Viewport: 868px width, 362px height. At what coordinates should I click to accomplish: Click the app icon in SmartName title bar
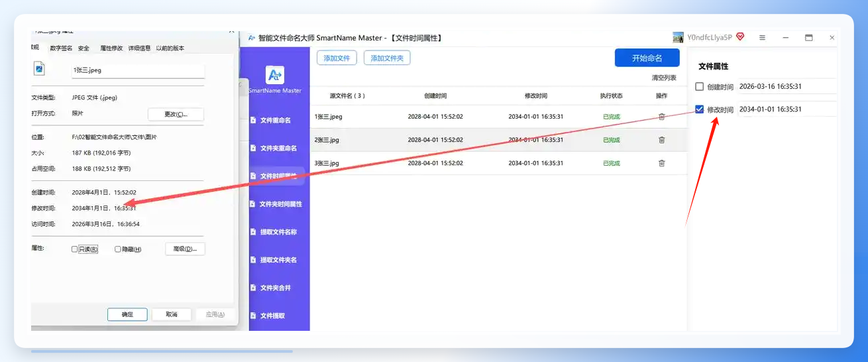click(252, 38)
